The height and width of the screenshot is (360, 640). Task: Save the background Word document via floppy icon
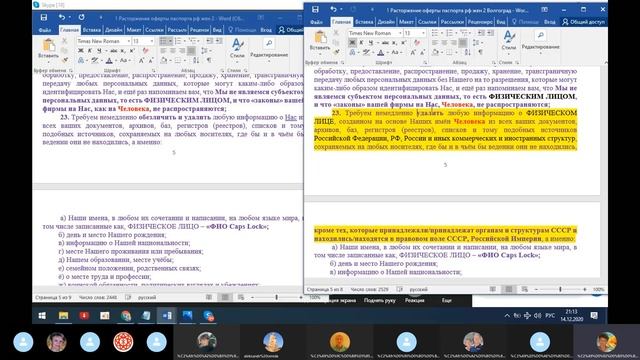[44, 18]
